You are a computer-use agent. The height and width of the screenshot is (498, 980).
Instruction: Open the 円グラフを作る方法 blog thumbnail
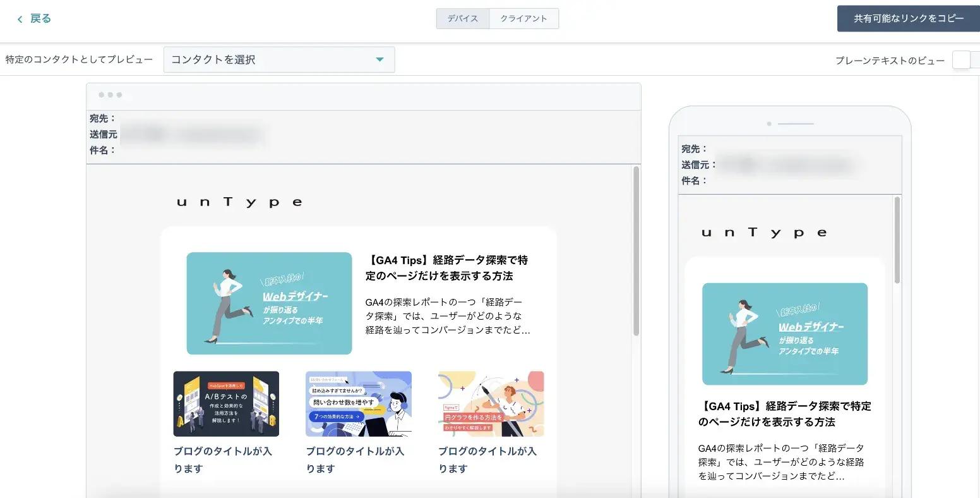click(491, 404)
